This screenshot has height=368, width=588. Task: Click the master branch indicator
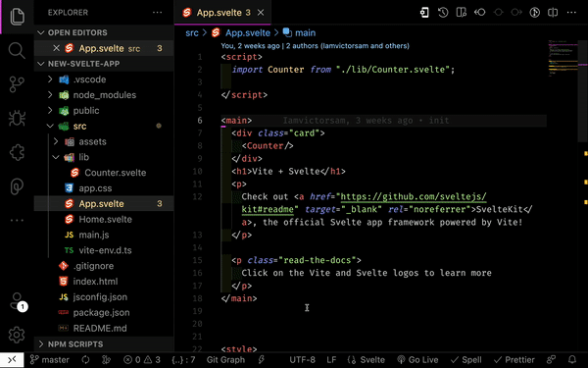50,360
